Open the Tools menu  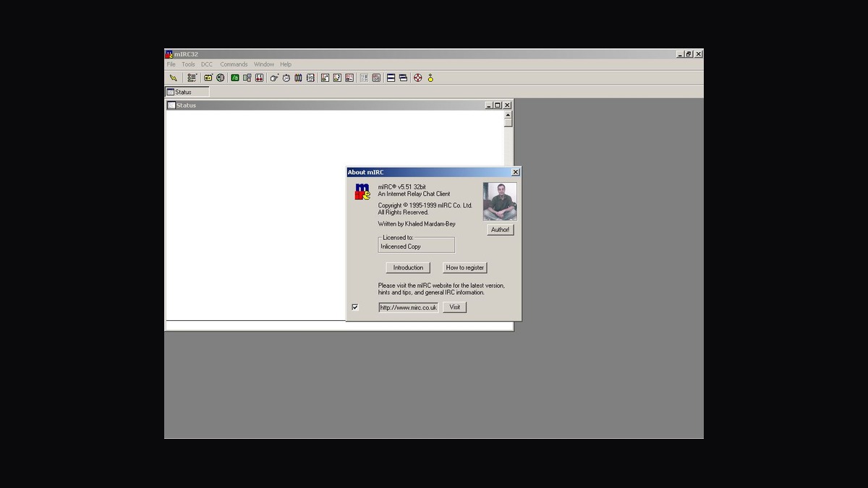(x=188, y=64)
